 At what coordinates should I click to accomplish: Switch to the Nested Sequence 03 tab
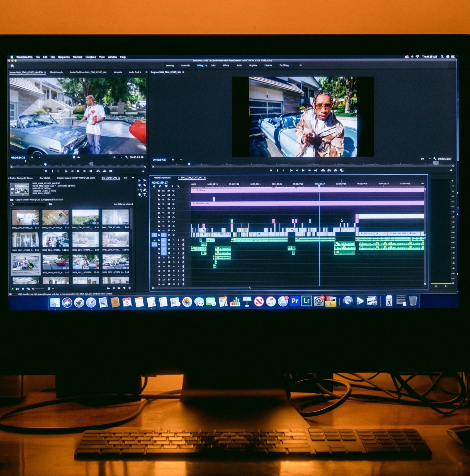[x=162, y=178]
